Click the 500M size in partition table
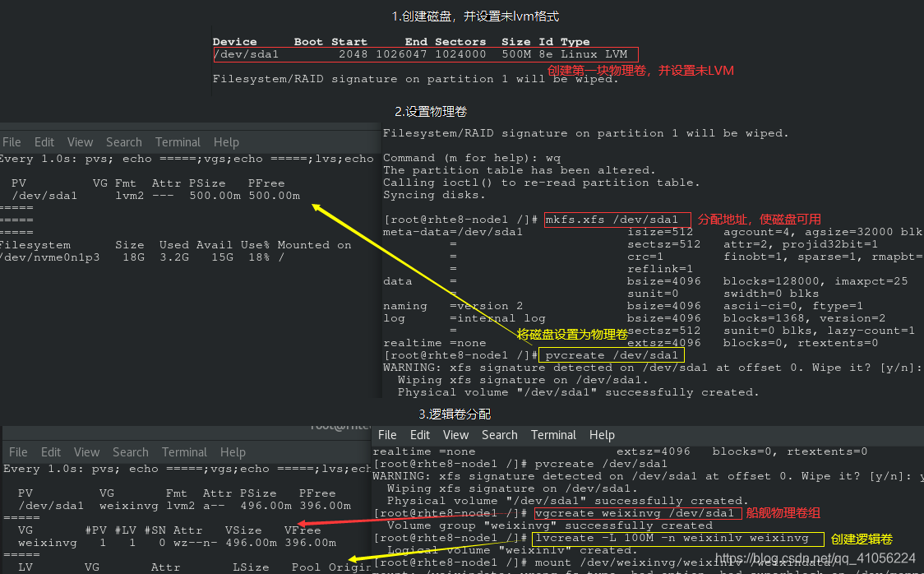This screenshot has width=924, height=574. point(516,54)
